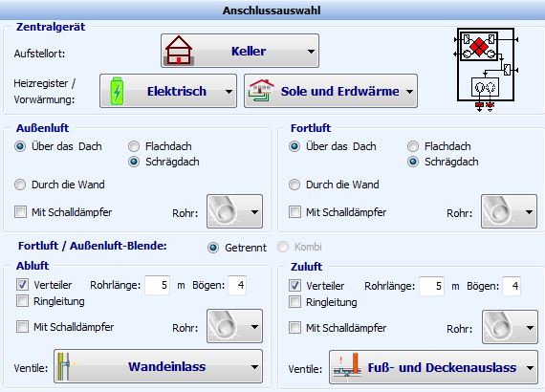Open the Aufstellort Keller dropdown arrow
Screen dimensions: 545x392
tap(311, 51)
